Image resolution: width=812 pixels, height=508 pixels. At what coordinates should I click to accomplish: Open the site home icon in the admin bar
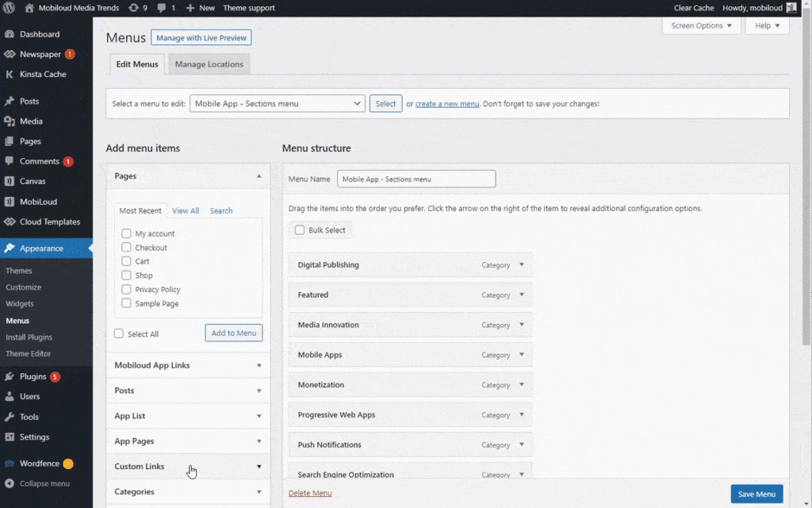[x=29, y=8]
